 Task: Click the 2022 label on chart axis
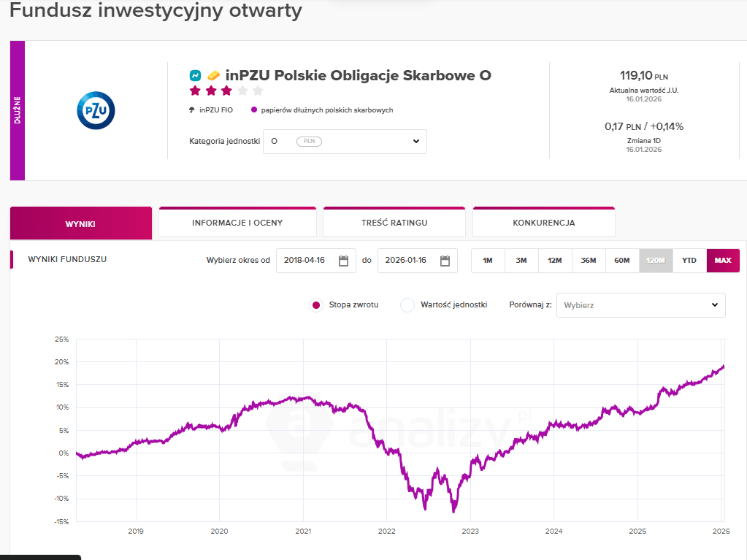[x=387, y=531]
